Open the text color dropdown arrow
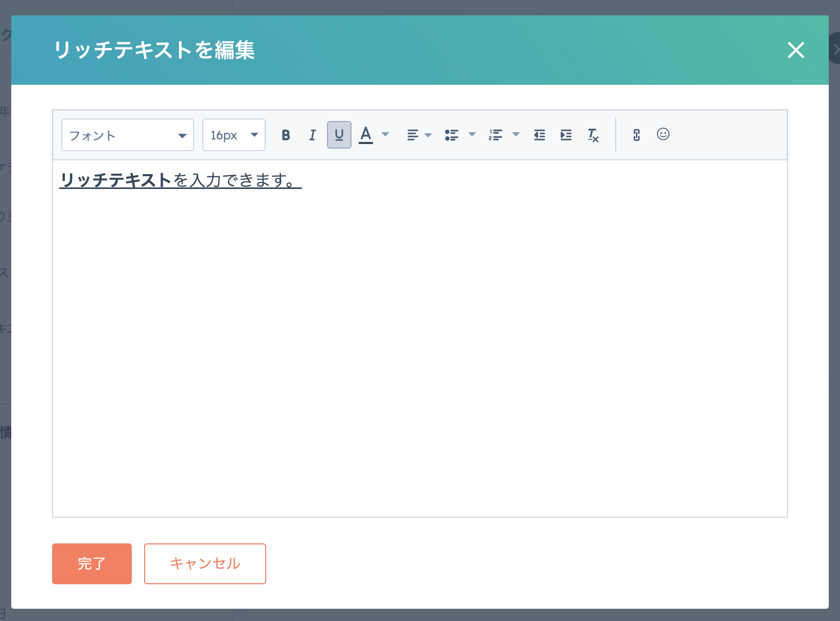Viewport: 840px width, 621px height. click(385, 135)
